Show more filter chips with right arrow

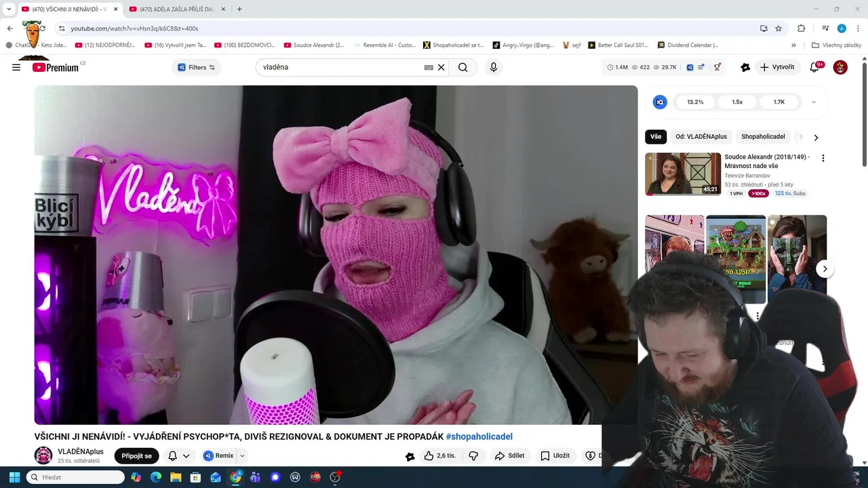(x=816, y=137)
